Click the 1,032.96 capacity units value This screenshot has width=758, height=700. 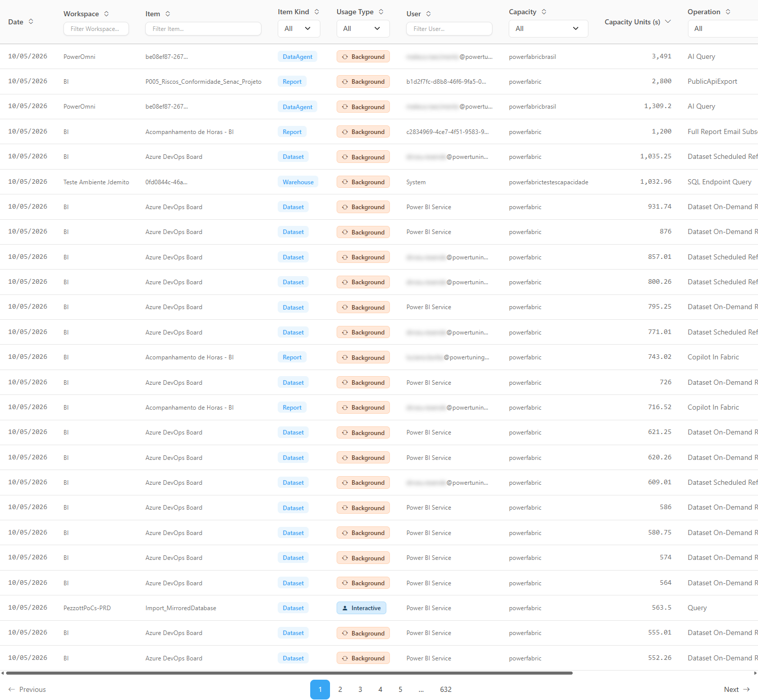(655, 182)
